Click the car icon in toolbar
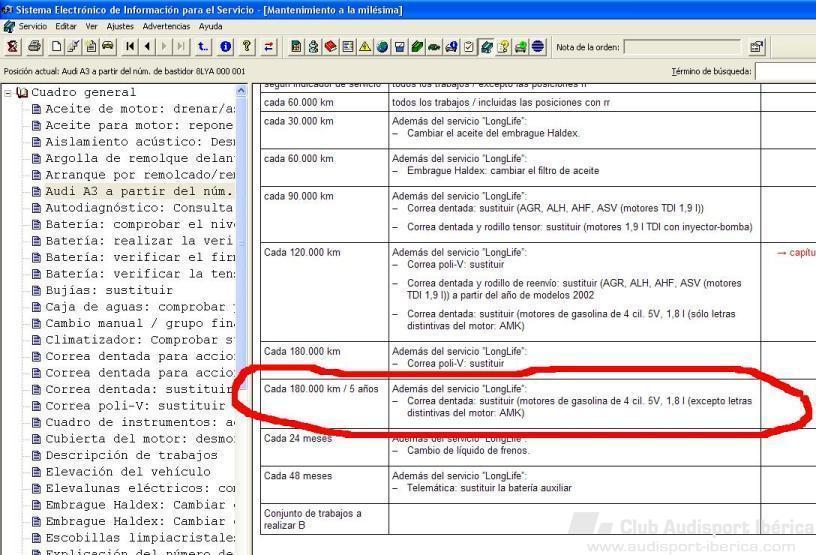816x555 pixels. [x=108, y=47]
